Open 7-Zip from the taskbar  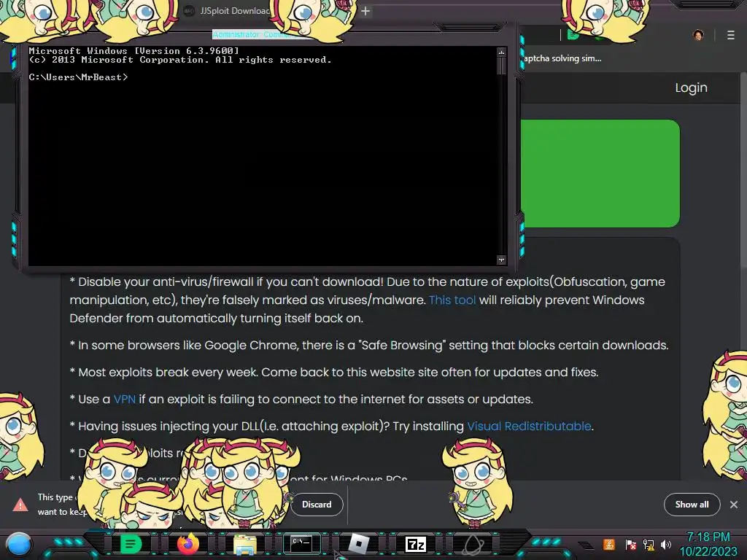point(415,544)
